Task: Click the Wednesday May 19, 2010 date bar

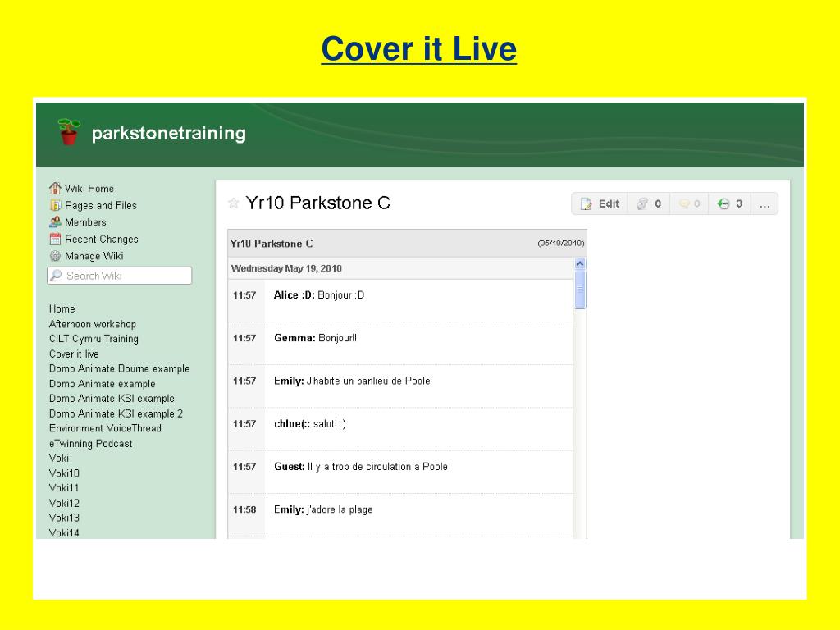Action: pyautogui.click(x=400, y=268)
